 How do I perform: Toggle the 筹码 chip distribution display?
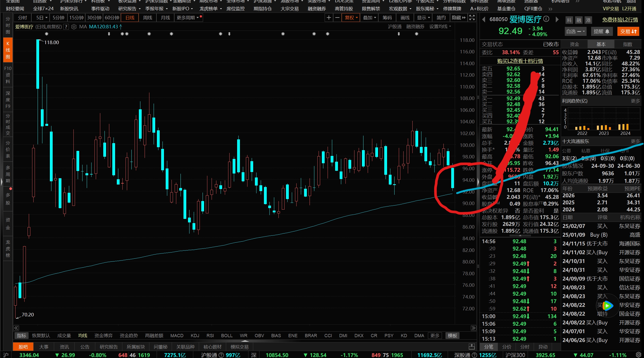point(387,18)
